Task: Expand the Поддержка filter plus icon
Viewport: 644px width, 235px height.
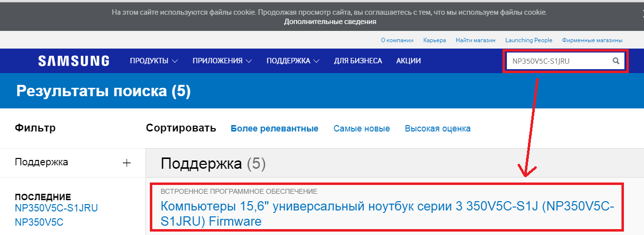Action: 127,163
